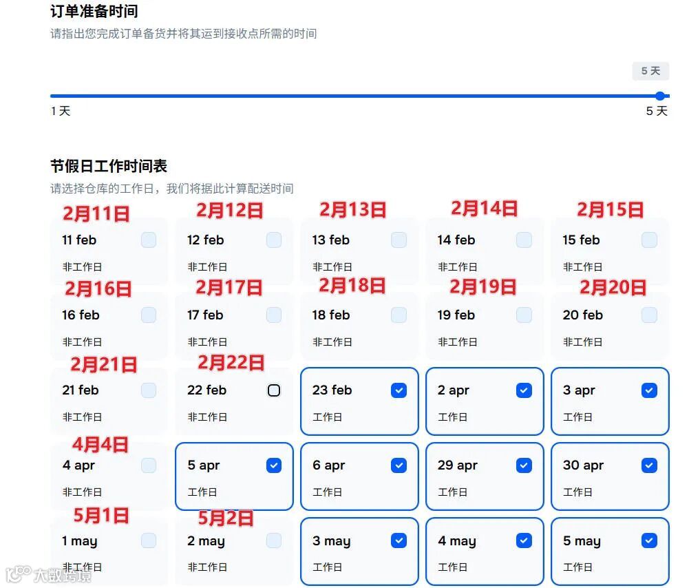Click the '23 feb' date label
This screenshot has width=700, height=588.
pyautogui.click(x=332, y=390)
